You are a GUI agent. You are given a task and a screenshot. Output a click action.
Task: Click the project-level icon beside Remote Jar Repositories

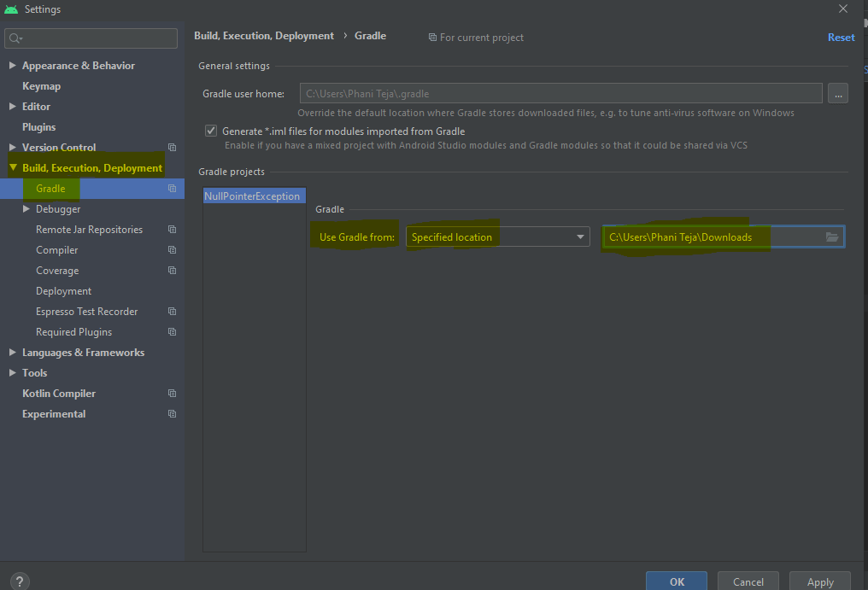[x=173, y=229]
